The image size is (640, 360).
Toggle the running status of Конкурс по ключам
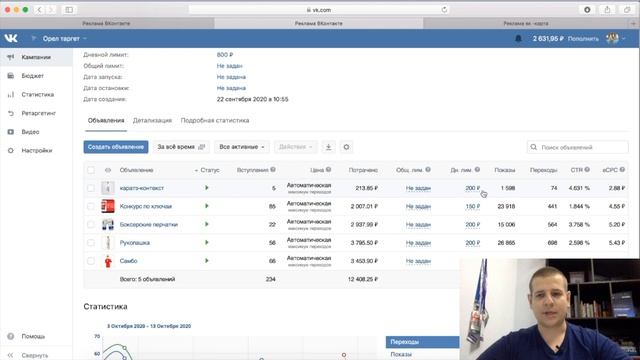click(x=207, y=206)
